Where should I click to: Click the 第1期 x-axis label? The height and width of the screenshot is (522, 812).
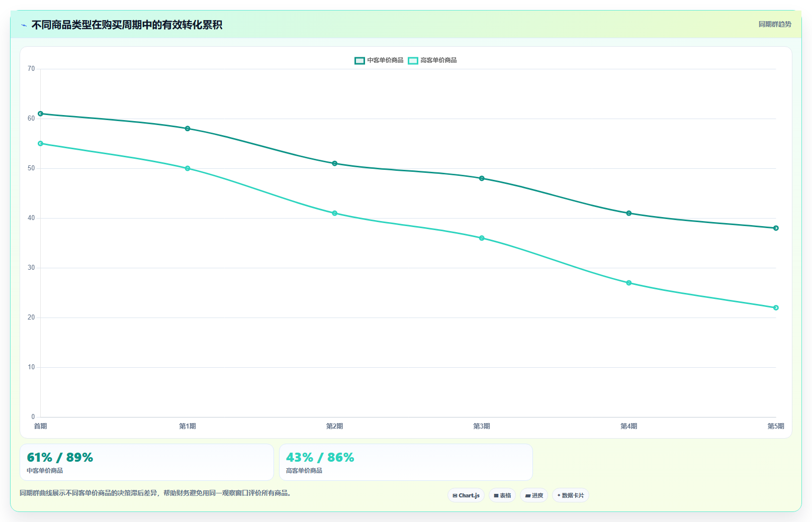tap(188, 426)
